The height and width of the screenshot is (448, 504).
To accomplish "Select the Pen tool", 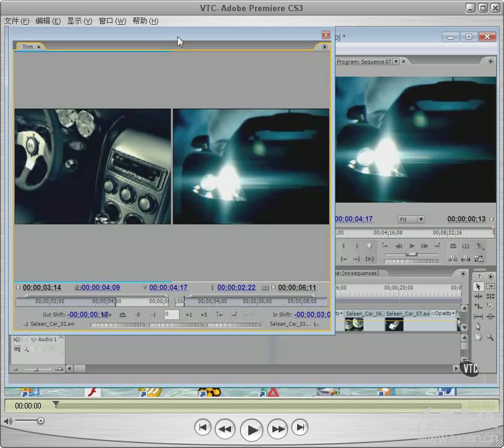I will [x=478, y=327].
